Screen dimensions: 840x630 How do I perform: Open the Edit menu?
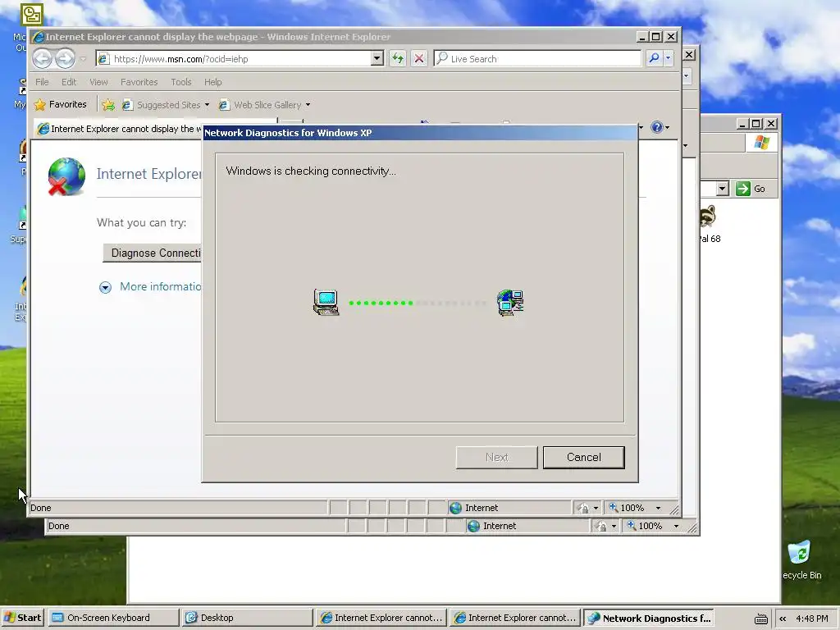[69, 82]
